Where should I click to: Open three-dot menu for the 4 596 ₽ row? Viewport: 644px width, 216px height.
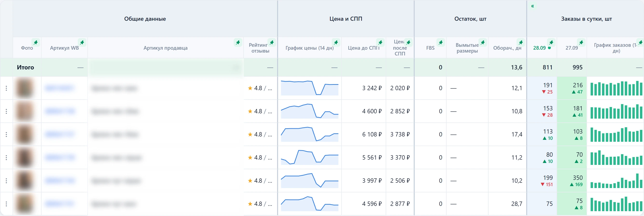pyautogui.click(x=6, y=204)
